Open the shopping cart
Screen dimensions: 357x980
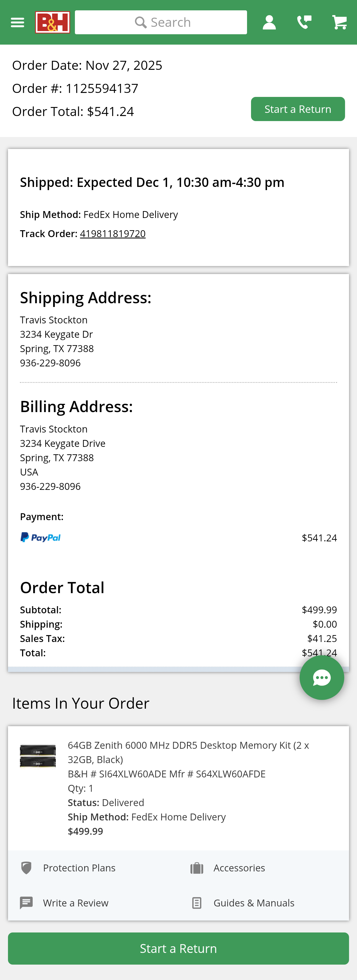pyautogui.click(x=339, y=23)
